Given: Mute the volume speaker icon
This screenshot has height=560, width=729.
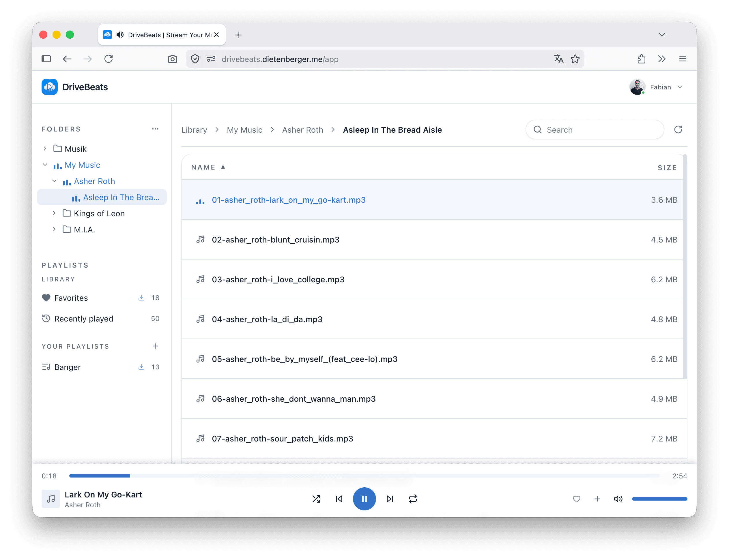Looking at the screenshot, I should click(x=618, y=499).
